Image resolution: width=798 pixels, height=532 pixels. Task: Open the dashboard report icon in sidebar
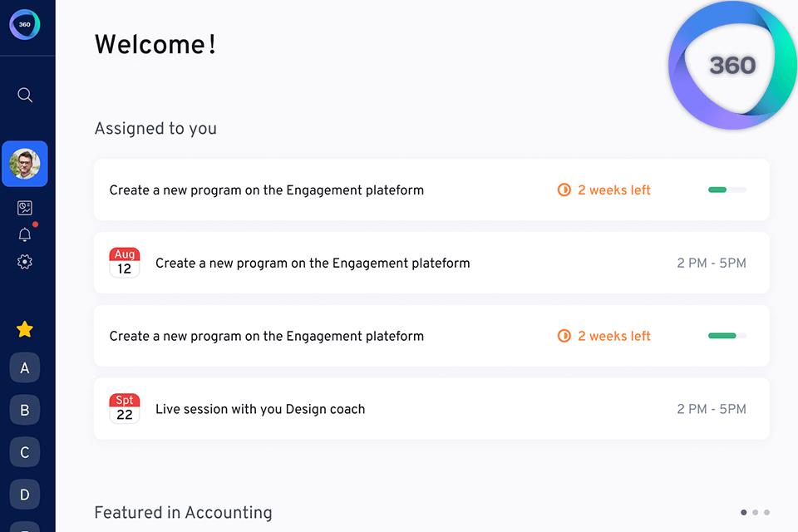coord(25,208)
